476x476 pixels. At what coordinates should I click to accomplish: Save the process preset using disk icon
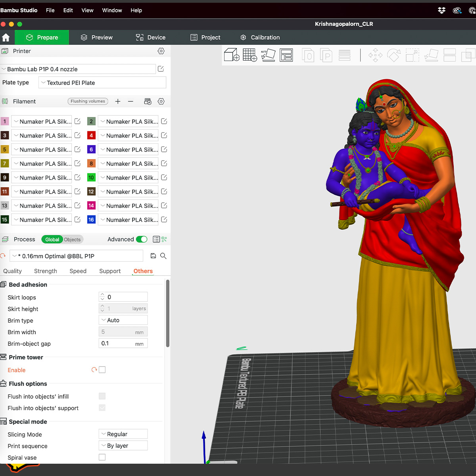click(x=153, y=256)
